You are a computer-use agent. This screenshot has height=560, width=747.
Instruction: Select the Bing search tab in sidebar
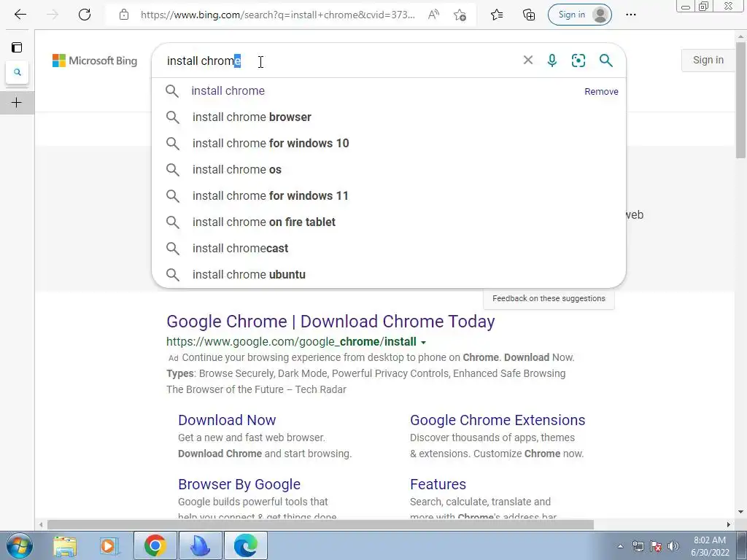tap(18, 72)
